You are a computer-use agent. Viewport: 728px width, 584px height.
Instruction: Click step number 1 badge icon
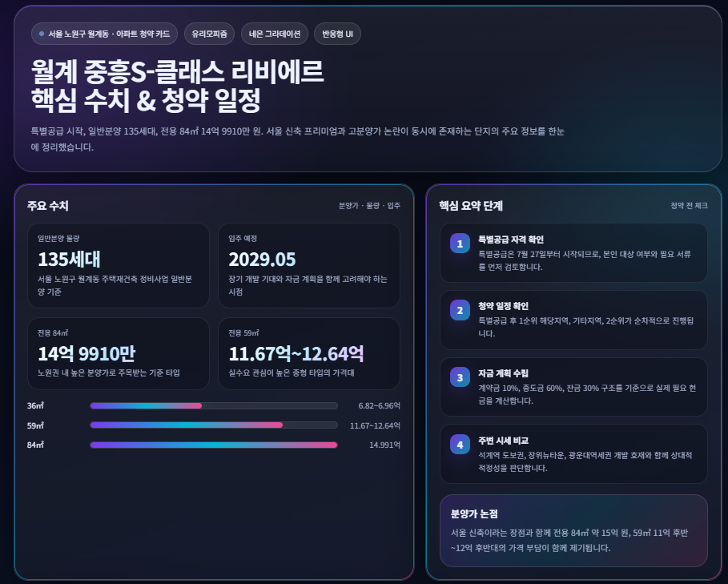[460, 244]
